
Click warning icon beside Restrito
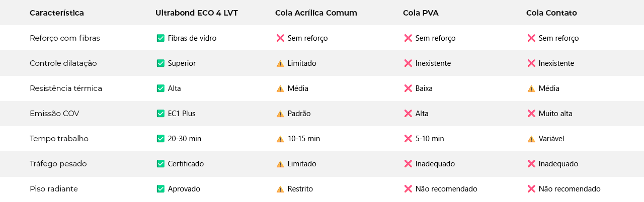pos(280,189)
